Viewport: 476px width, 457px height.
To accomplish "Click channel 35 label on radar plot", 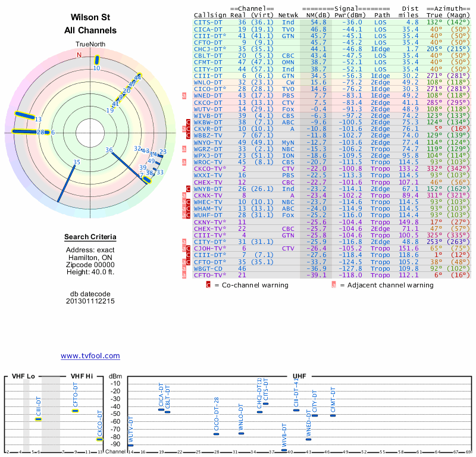I will tap(76, 162).
